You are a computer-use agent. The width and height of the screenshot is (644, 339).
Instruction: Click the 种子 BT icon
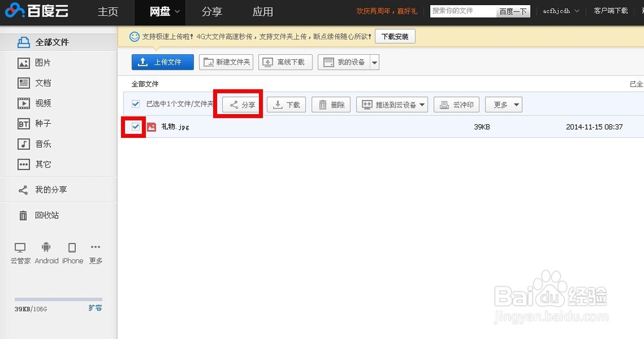tap(23, 124)
